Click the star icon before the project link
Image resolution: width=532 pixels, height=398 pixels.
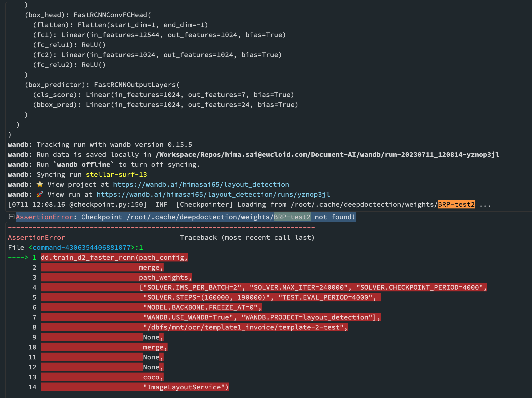[x=40, y=184]
